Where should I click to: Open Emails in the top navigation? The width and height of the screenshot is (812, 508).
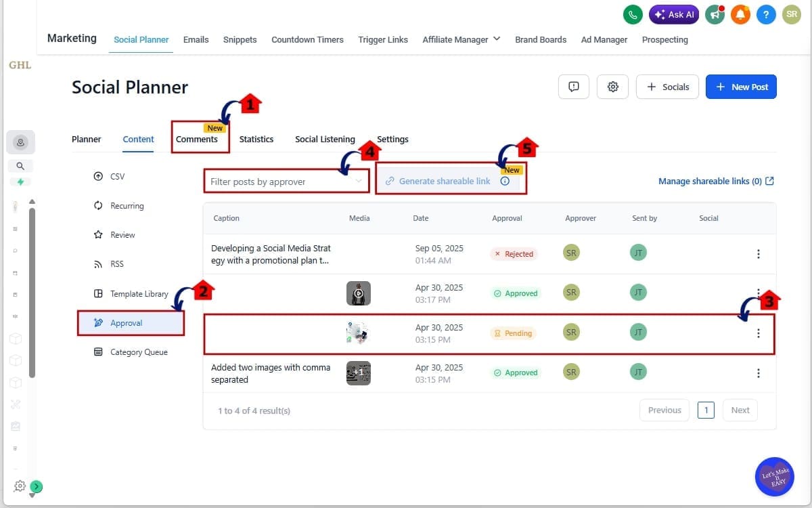pos(196,39)
